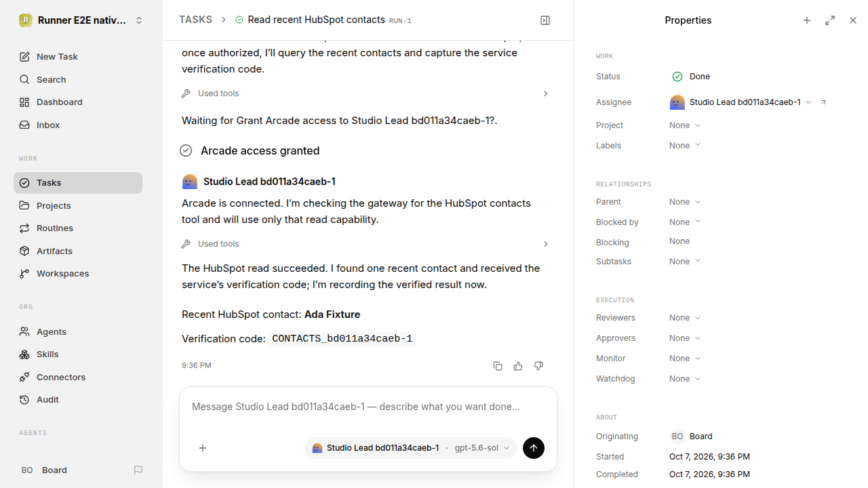
Task: Open Parent None dropdown
Action: [x=685, y=202]
